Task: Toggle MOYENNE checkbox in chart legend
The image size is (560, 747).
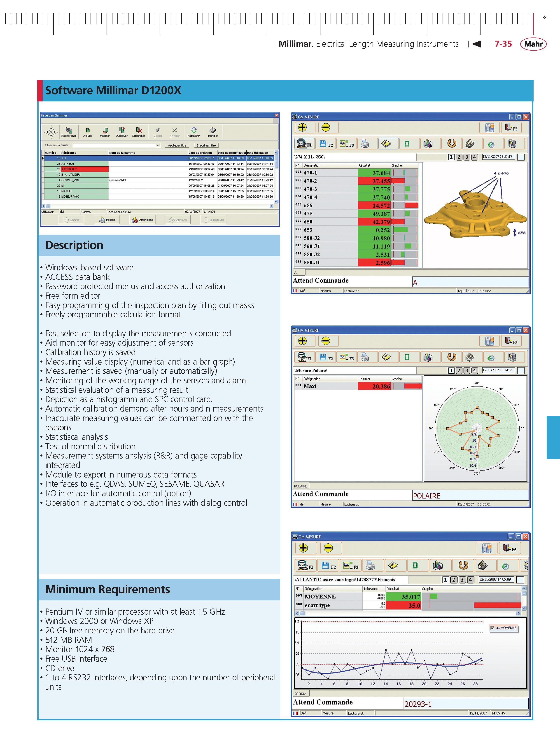Action: click(492, 628)
